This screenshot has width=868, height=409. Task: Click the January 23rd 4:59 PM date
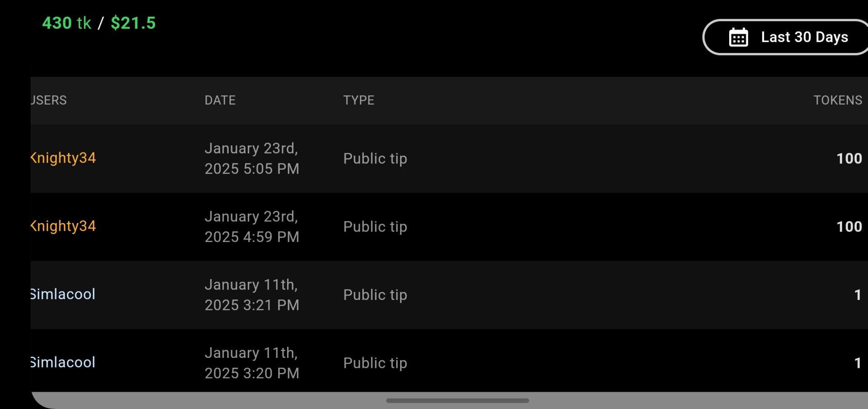coord(251,226)
